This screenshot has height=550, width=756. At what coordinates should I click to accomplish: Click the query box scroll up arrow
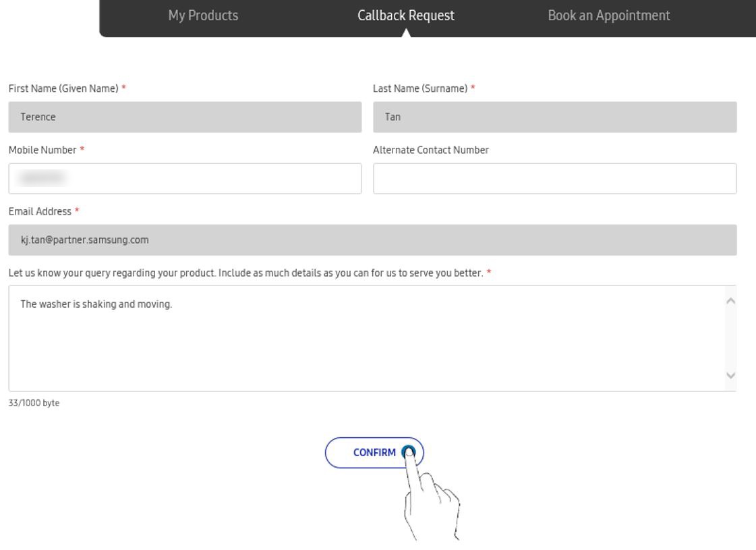[731, 301]
